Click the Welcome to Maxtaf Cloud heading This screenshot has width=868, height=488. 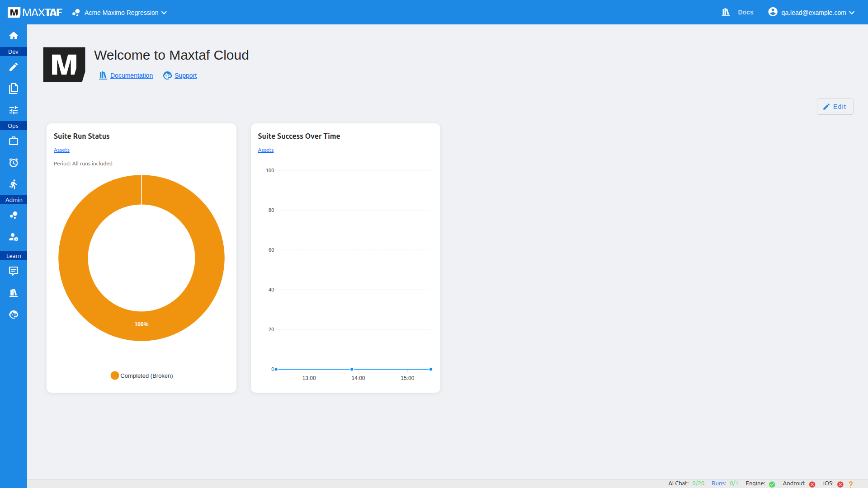tap(171, 55)
